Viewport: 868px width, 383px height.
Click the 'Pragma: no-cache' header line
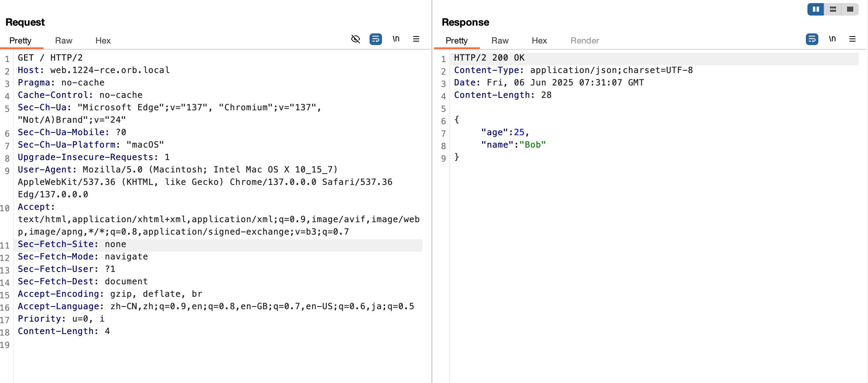click(x=61, y=82)
